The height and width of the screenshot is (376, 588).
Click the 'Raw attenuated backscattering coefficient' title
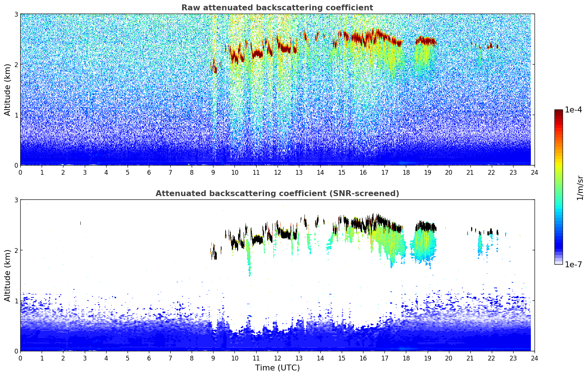[277, 8]
